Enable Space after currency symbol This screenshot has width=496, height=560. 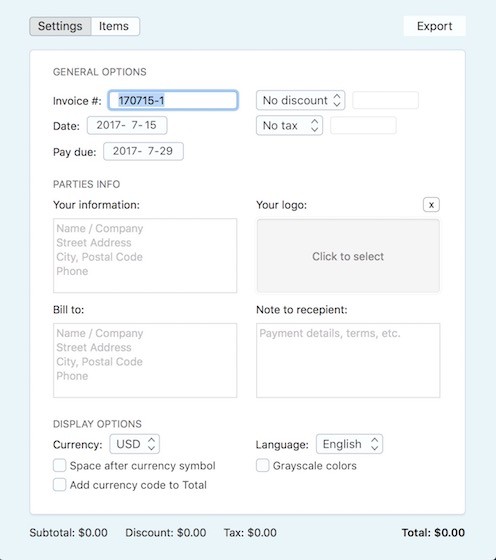click(59, 466)
